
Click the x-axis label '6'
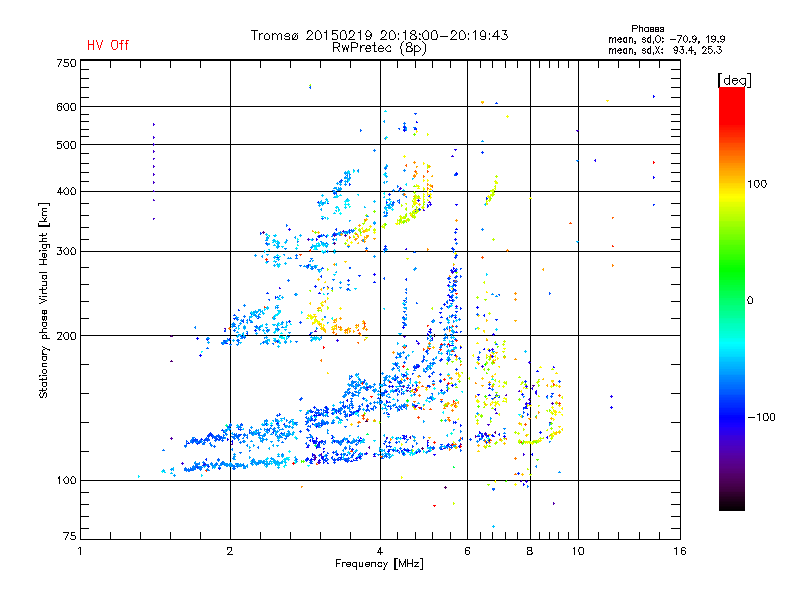tap(467, 551)
